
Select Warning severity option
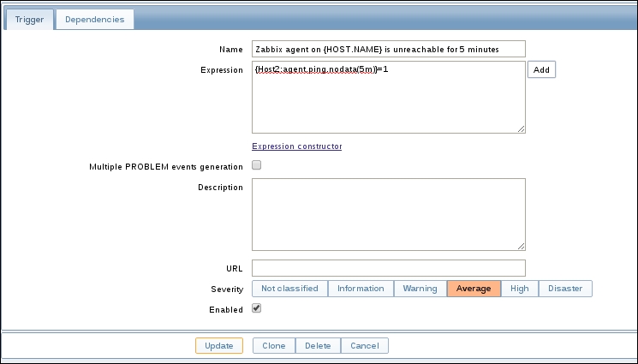click(420, 289)
